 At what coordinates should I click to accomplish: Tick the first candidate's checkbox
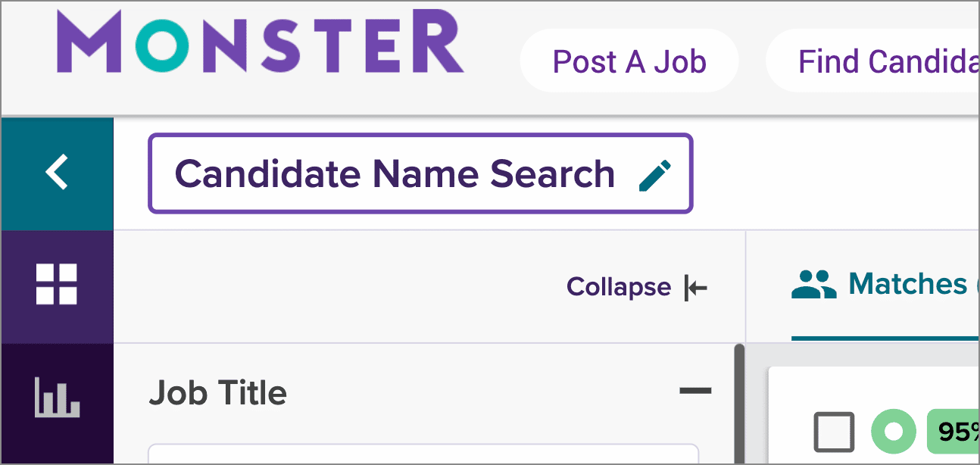pos(834,432)
